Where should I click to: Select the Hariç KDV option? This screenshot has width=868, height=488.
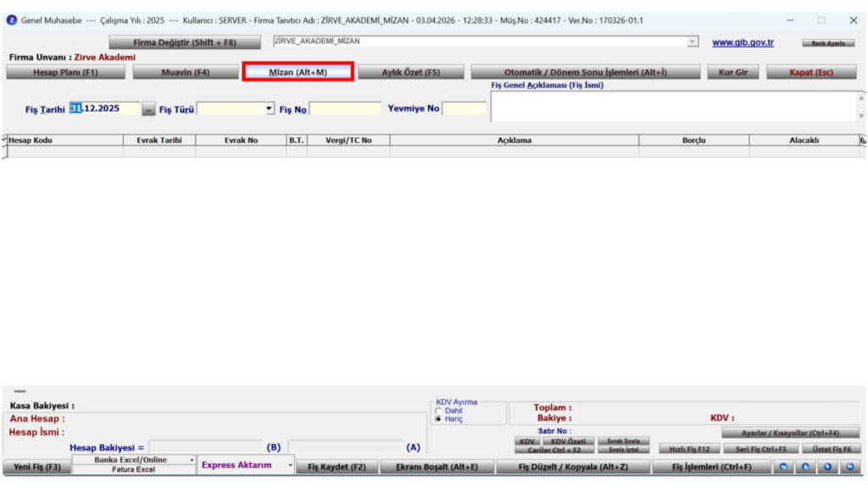[x=438, y=419]
